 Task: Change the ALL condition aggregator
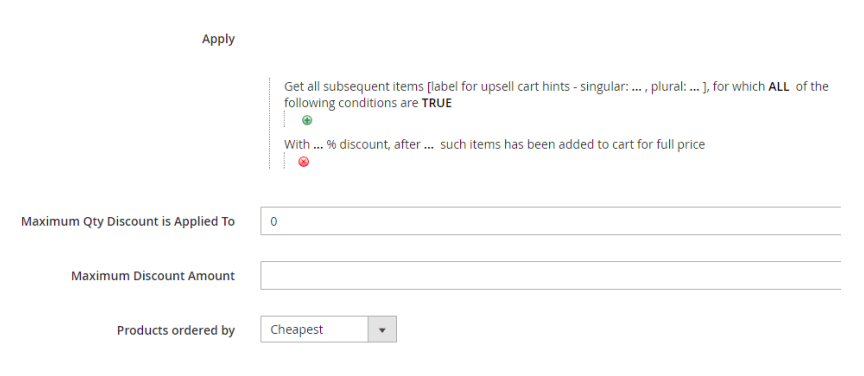[x=779, y=87]
